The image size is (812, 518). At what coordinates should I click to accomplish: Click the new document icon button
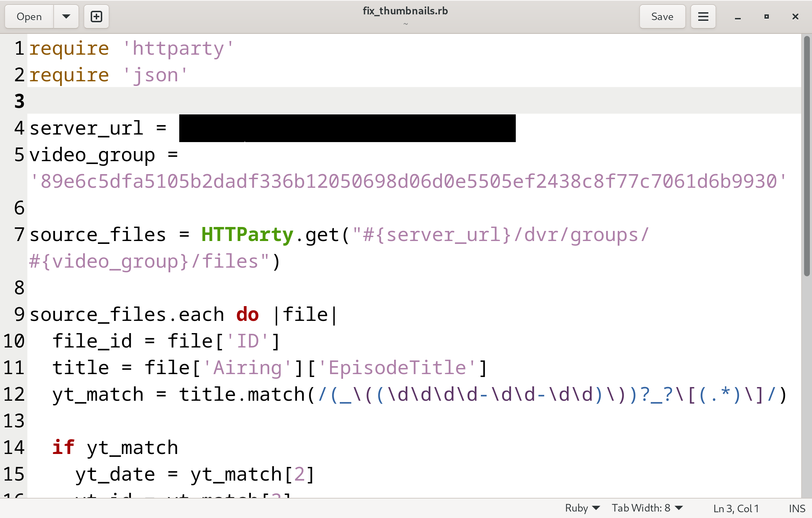click(96, 17)
